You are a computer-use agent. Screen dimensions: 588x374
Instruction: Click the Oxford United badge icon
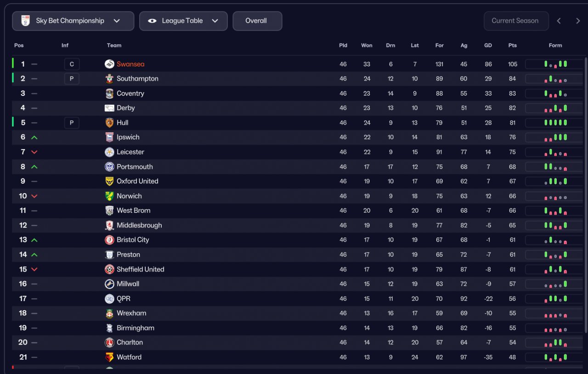pos(109,181)
